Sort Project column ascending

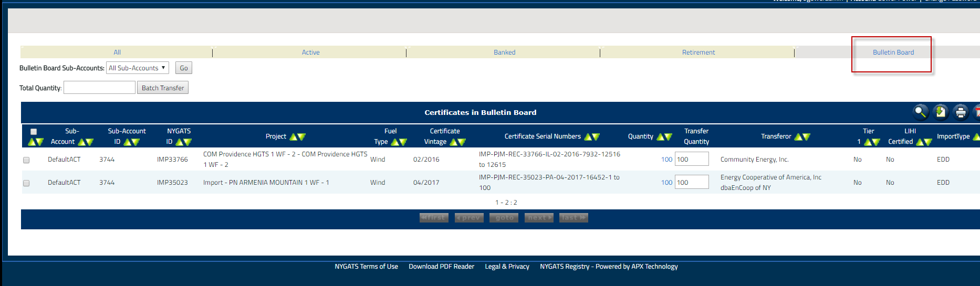click(294, 137)
